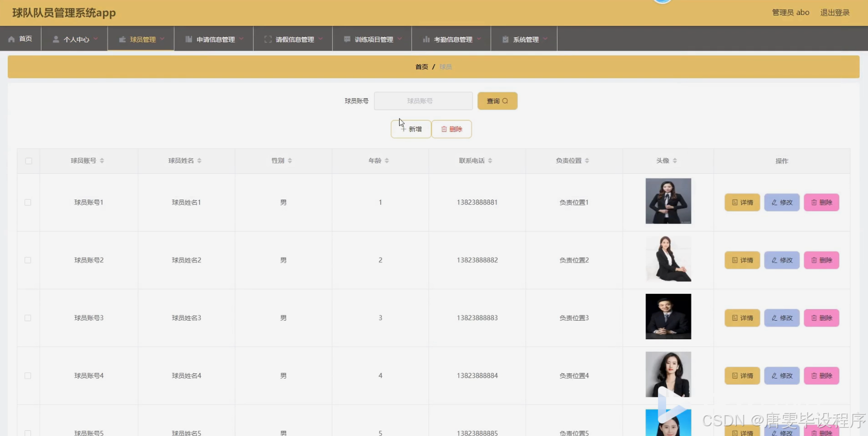Click the 管理员 abo account label
This screenshot has width=868, height=436.
tap(791, 12)
